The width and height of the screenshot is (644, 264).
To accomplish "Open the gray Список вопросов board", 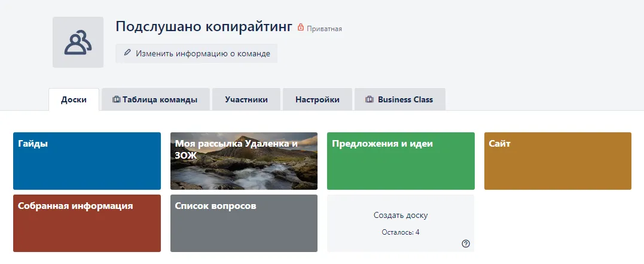I will point(243,223).
